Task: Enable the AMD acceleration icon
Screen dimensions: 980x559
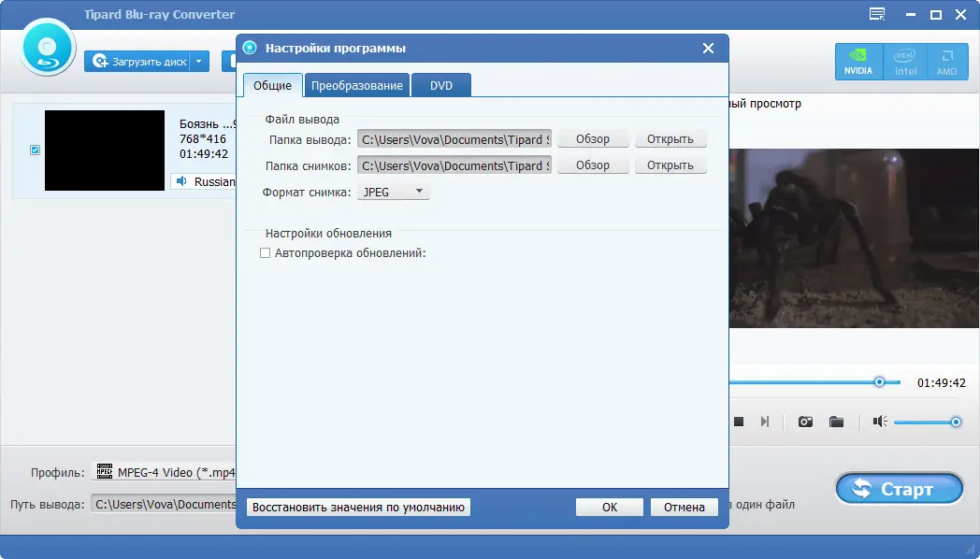Action: click(946, 60)
